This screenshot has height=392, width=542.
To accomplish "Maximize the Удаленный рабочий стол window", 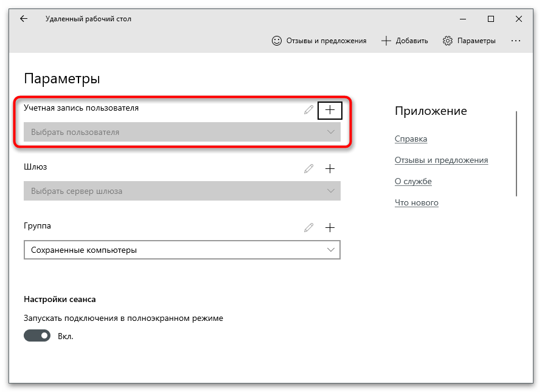I will (491, 19).
